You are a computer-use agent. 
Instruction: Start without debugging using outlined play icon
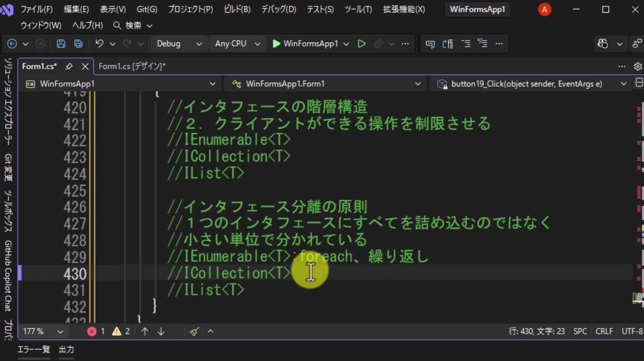click(362, 44)
